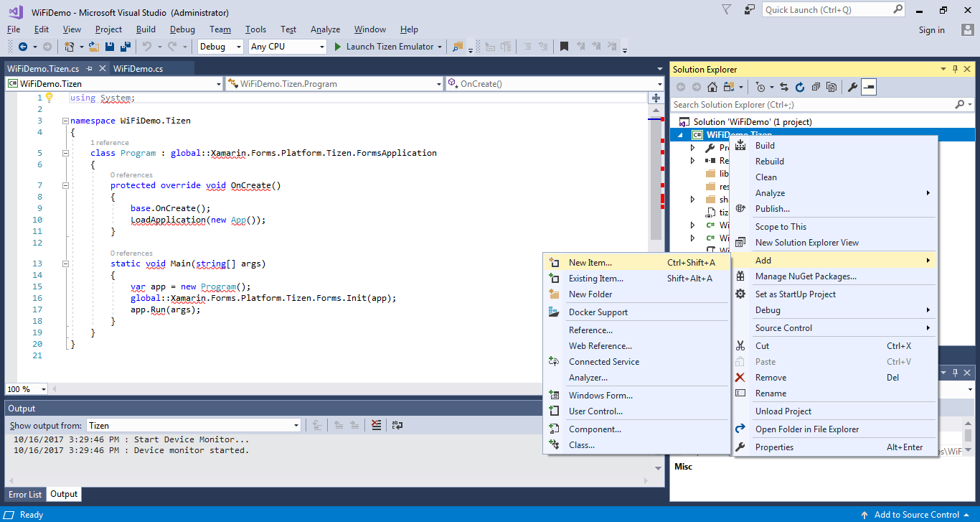Click the Save All toolbar icon
The height and width of the screenshot is (522, 980).
(125, 47)
